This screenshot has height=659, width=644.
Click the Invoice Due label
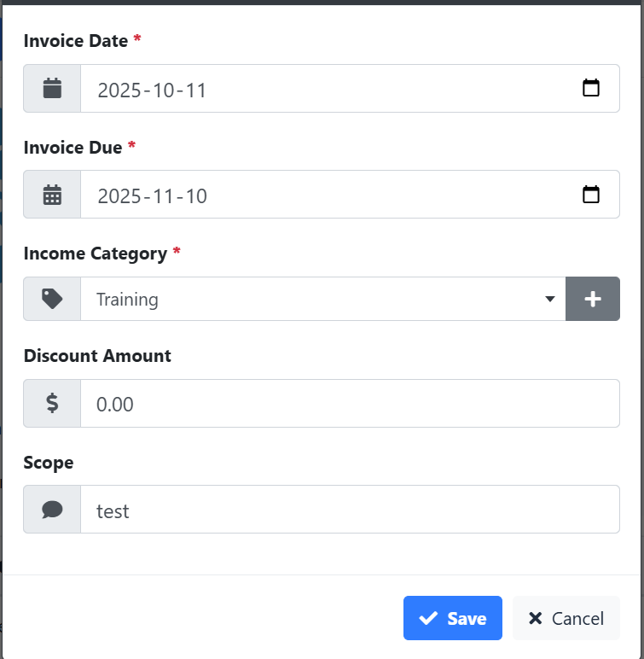[x=73, y=147]
